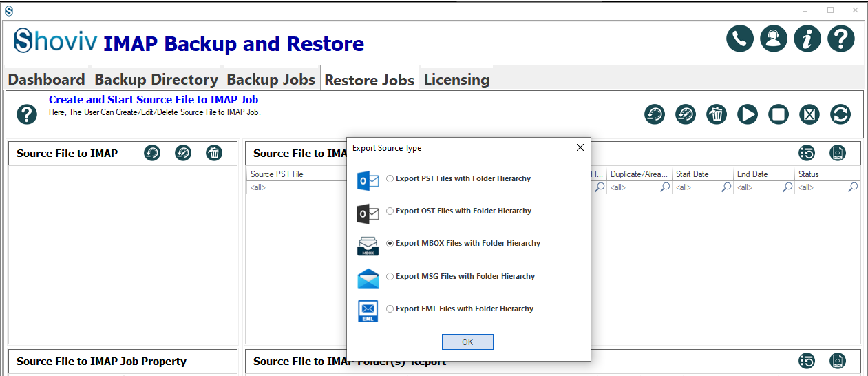Create a new restore job from the main toolbar
The image size is (868, 376).
655,114
